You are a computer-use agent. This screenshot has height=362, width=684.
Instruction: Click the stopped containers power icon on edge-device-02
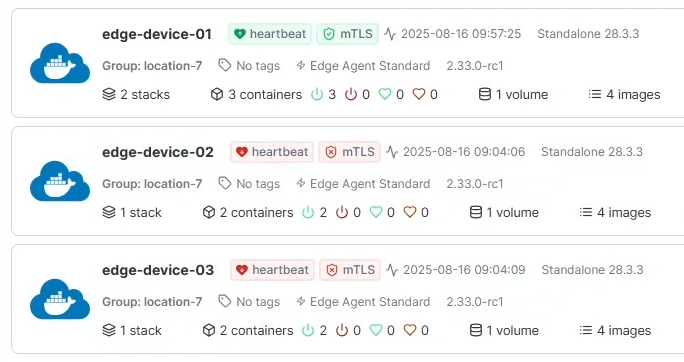click(342, 212)
